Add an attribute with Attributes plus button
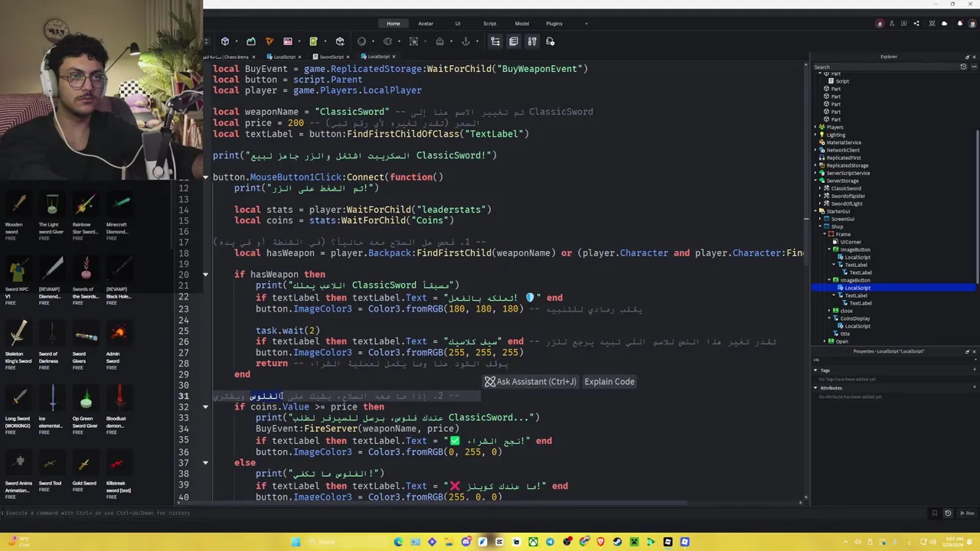Image resolution: width=980 pixels, height=551 pixels. point(975,387)
